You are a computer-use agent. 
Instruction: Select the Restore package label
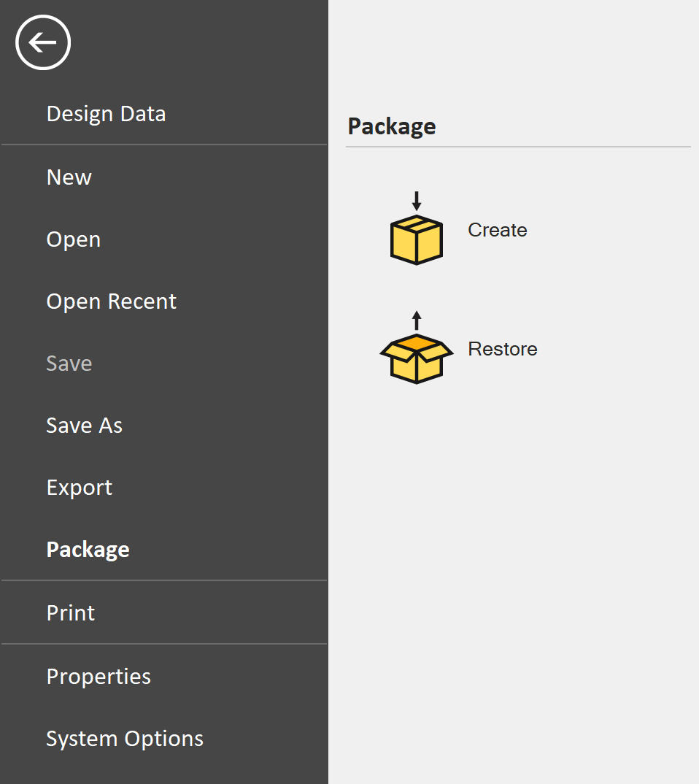(x=503, y=349)
